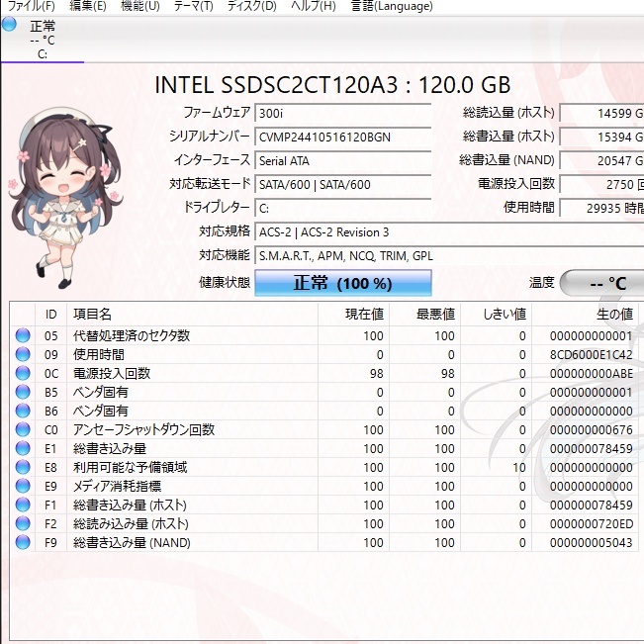This screenshot has height=644, width=644.
Task: Click the power on hours value 29935
Action: point(602,208)
